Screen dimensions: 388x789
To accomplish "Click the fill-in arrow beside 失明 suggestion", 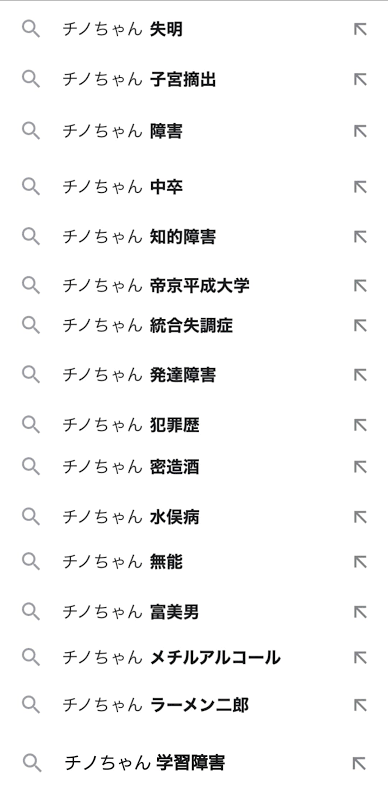I will click(360, 30).
